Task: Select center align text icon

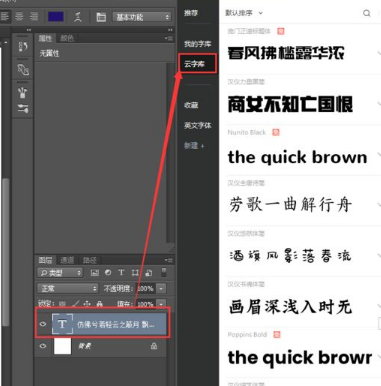Action: [19, 16]
